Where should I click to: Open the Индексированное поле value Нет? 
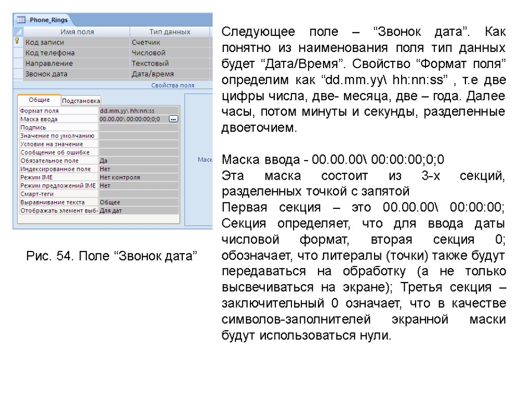point(138,169)
